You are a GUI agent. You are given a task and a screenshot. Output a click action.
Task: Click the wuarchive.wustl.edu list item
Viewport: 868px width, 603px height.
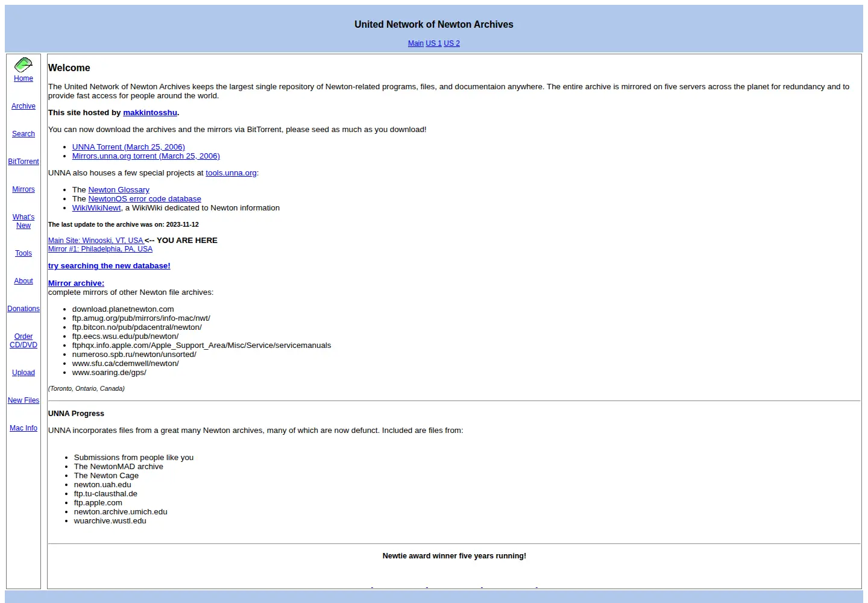tap(110, 521)
